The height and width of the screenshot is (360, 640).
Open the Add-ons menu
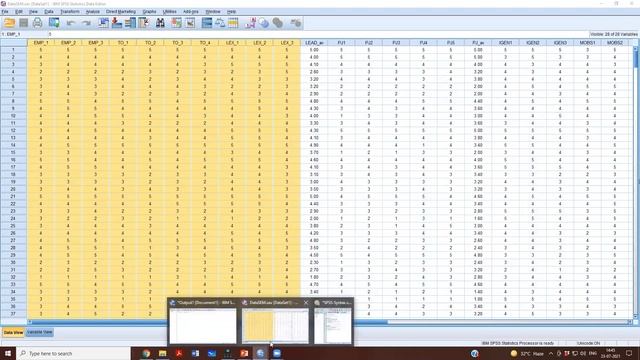click(191, 11)
